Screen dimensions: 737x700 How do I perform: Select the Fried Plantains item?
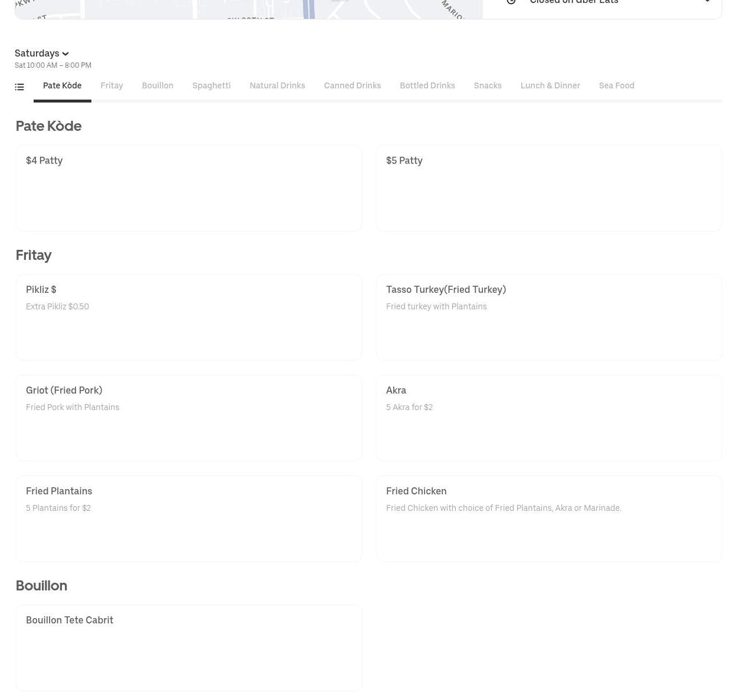189,519
